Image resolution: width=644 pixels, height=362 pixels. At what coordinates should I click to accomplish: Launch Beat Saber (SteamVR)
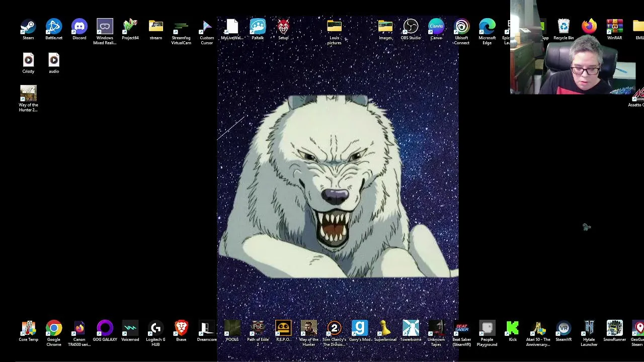461,328
